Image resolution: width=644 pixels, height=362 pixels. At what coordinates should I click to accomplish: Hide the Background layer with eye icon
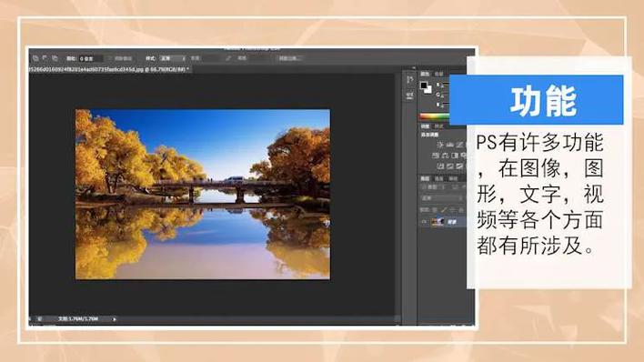click(424, 221)
